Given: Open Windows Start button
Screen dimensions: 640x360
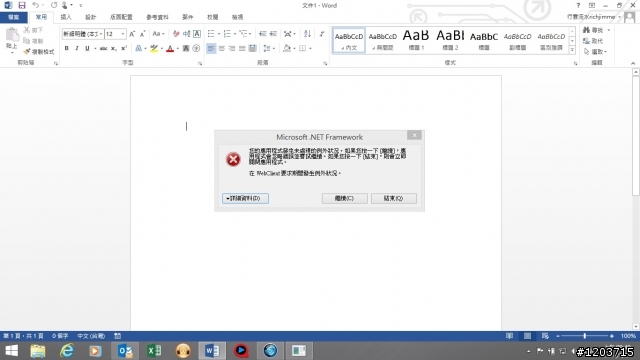Looking at the screenshot, I should [11, 351].
